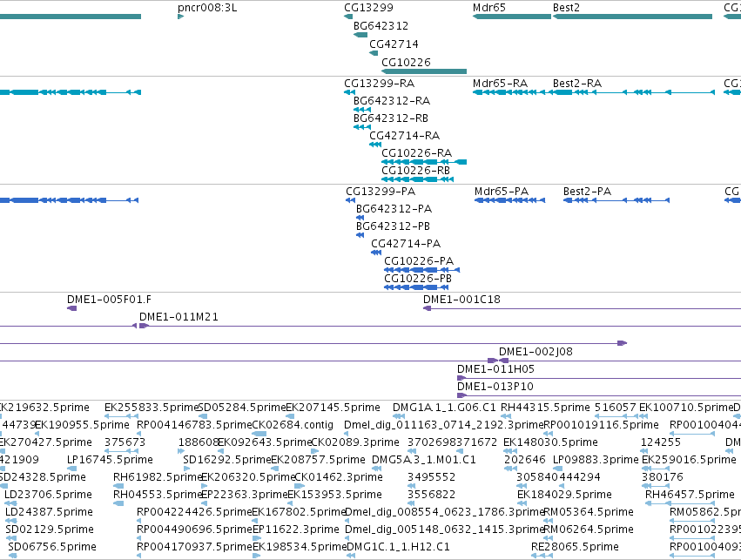Select the CG13299-RA transcript label

(380, 84)
